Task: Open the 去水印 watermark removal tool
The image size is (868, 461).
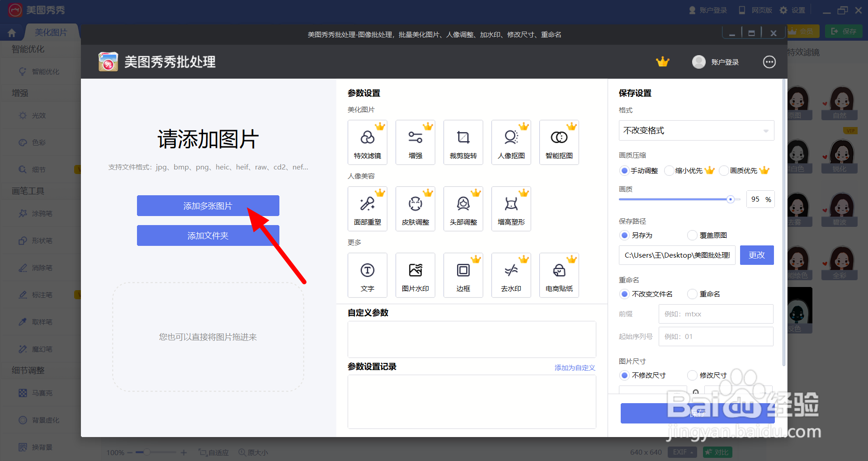Action: (x=511, y=275)
